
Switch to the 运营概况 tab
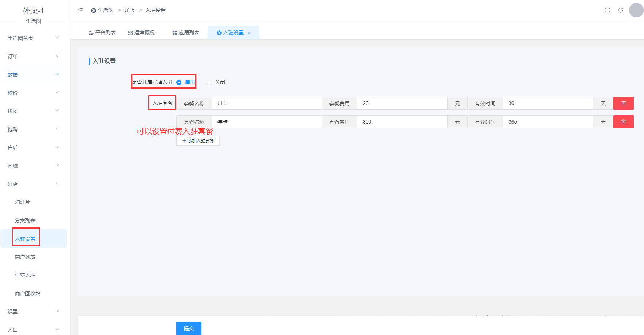point(141,32)
